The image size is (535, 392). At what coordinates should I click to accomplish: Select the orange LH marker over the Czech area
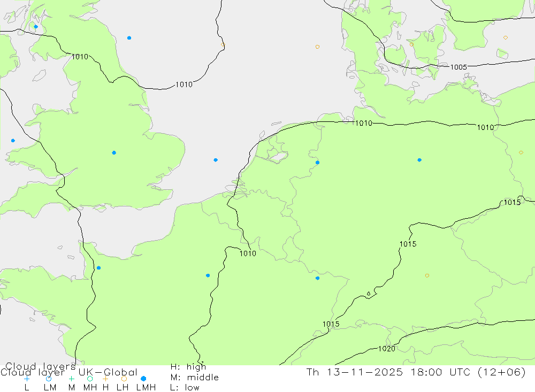click(x=427, y=275)
